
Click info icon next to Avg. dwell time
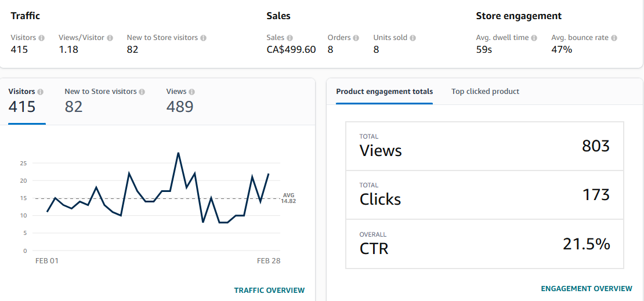(x=534, y=38)
